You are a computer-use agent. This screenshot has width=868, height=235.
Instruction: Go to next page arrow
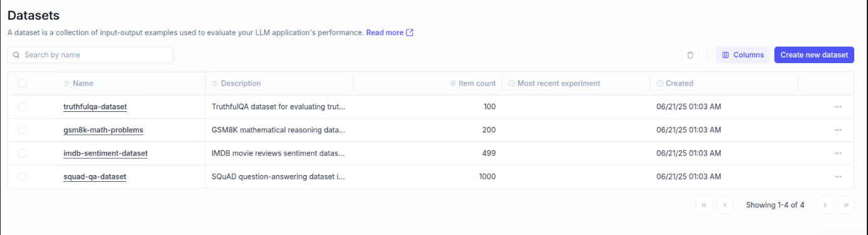click(x=825, y=205)
